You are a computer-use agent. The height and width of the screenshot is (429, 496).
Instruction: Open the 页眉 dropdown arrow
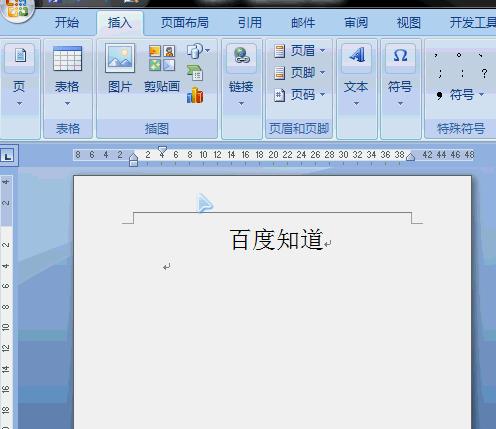[322, 51]
